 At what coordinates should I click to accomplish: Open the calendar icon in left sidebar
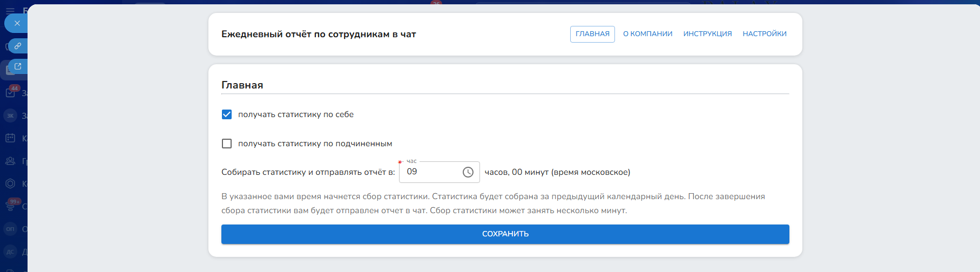tap(10, 138)
